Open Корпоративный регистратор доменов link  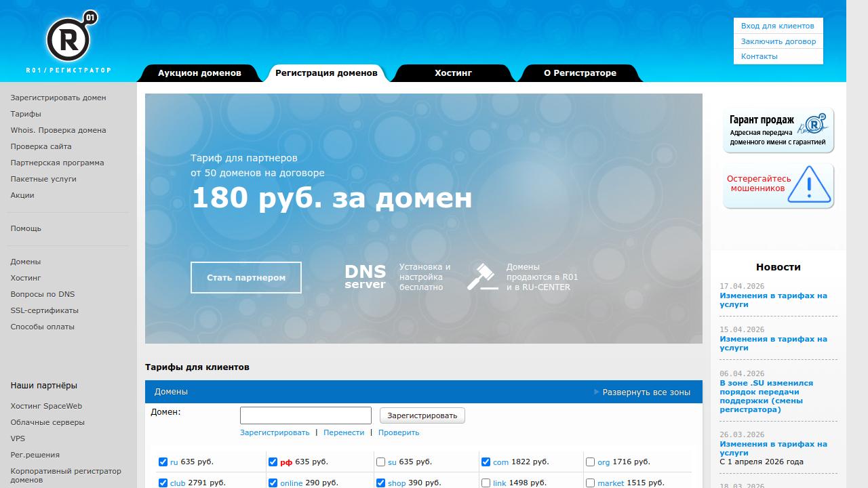pos(66,475)
